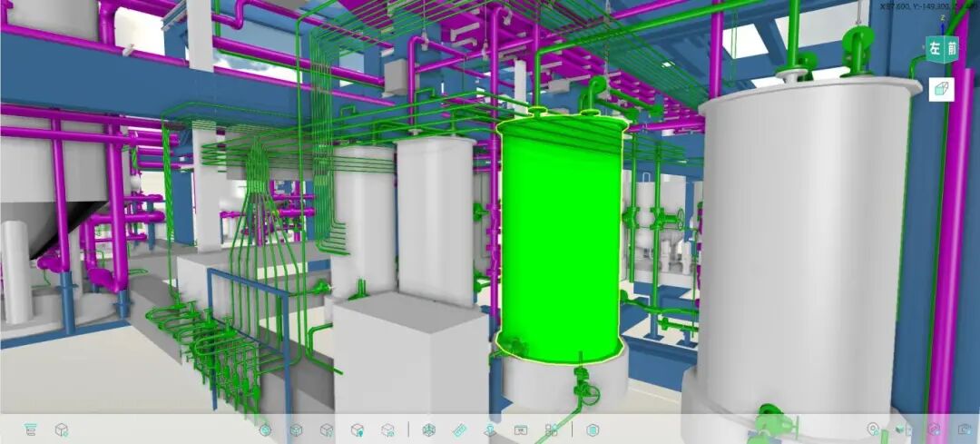Open the model tree list icon
The height and width of the screenshot is (444, 980).
pyautogui.click(x=31, y=429)
